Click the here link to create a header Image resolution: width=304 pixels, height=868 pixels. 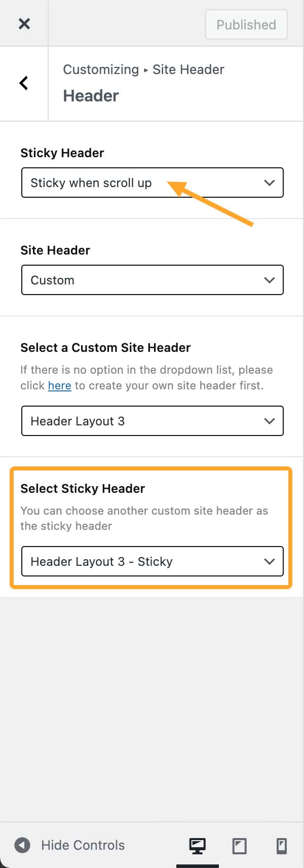(59, 385)
